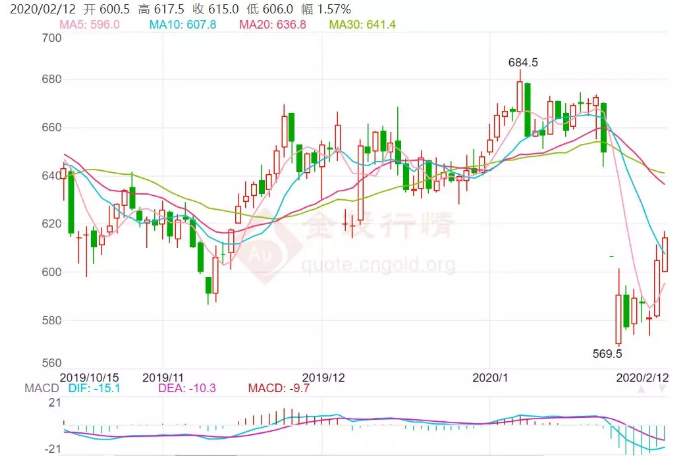Click the 660 price axis label
This screenshot has width=691, height=466.
(x=52, y=127)
